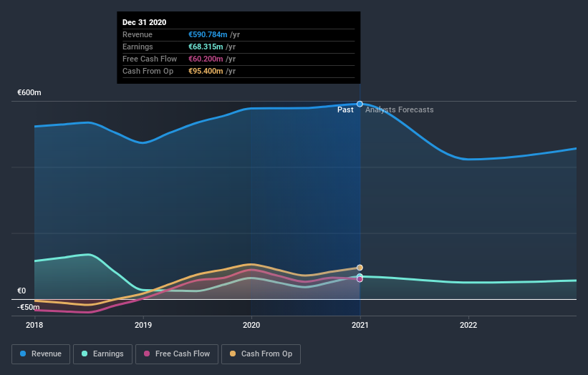588x375 pixels.
Task: Click the 2022 x-axis label
Action: 468,325
